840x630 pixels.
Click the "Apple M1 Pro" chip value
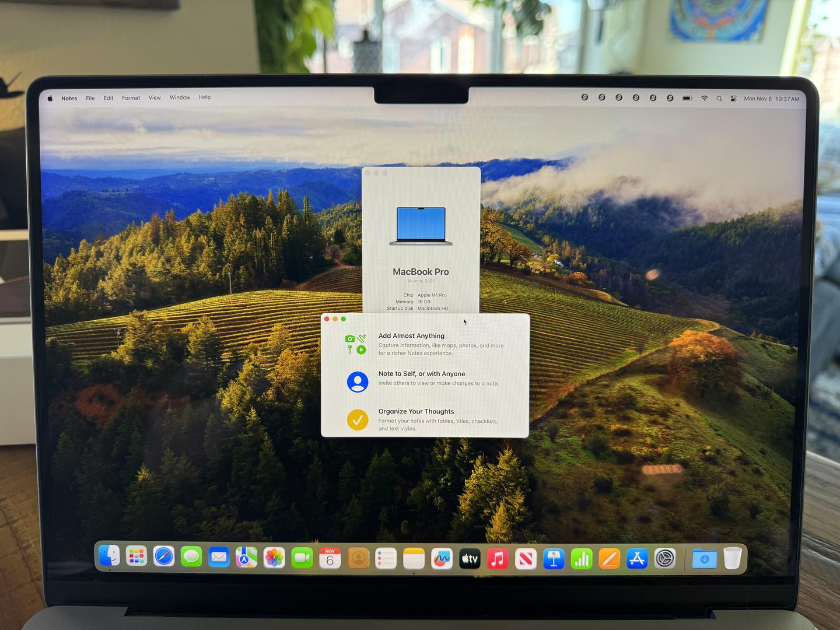pyautogui.click(x=432, y=295)
